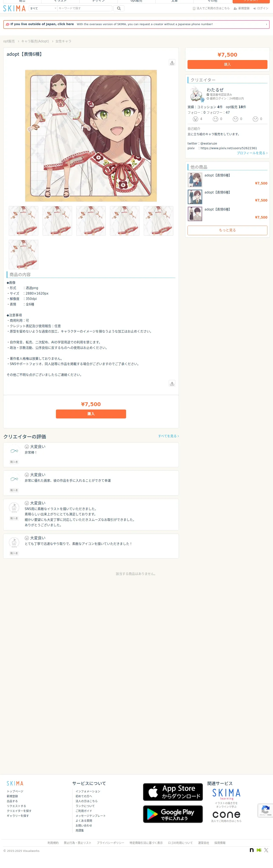Click the share icon beside the title

click(x=172, y=63)
